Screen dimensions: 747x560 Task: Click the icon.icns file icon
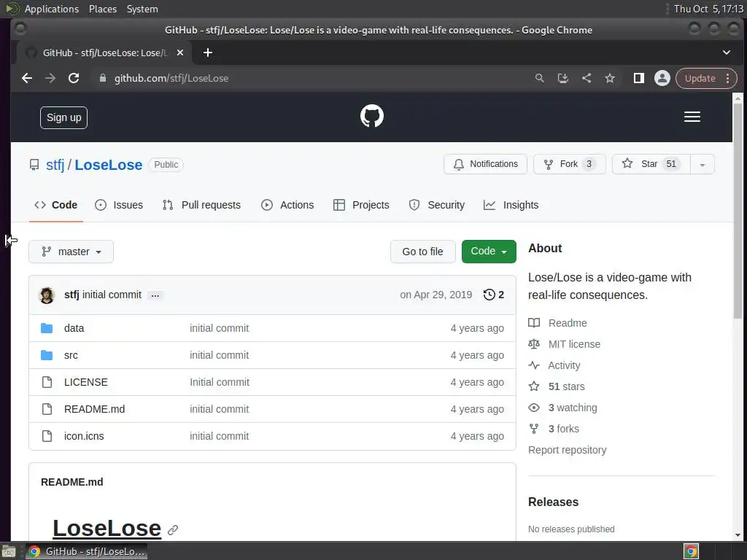(47, 436)
